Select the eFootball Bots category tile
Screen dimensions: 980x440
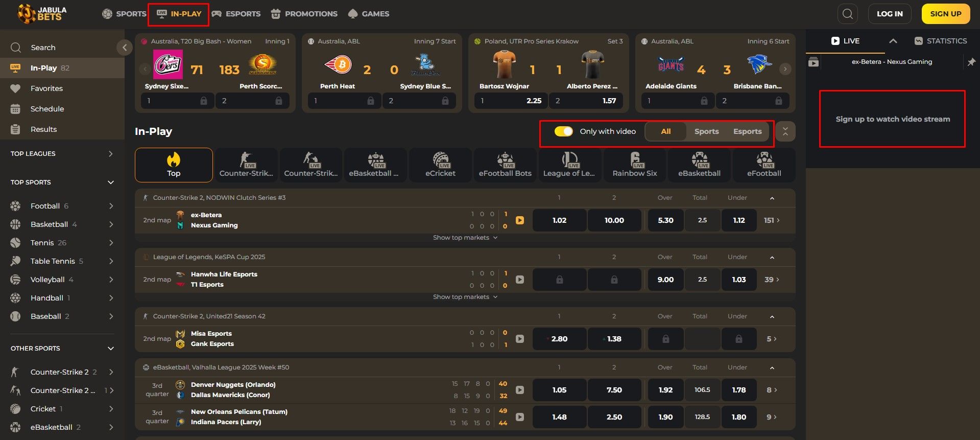(505, 165)
